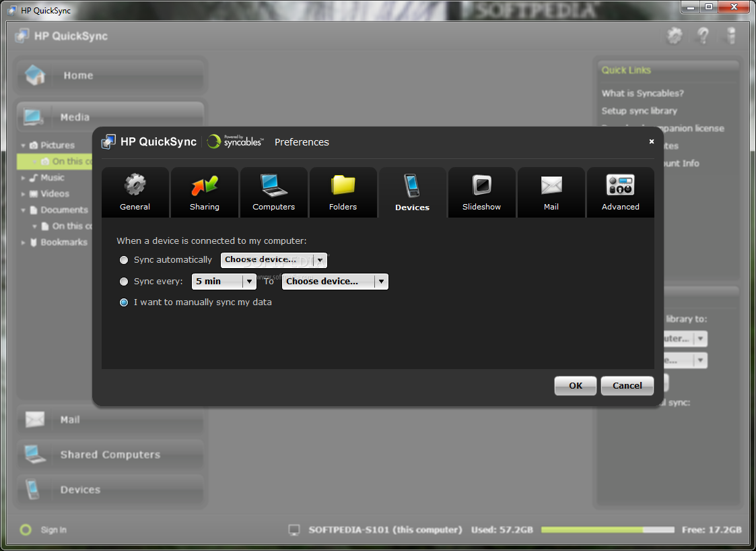Screen dimensions: 756x551
Task: Click the Pictures camera icon
Action: (x=34, y=145)
